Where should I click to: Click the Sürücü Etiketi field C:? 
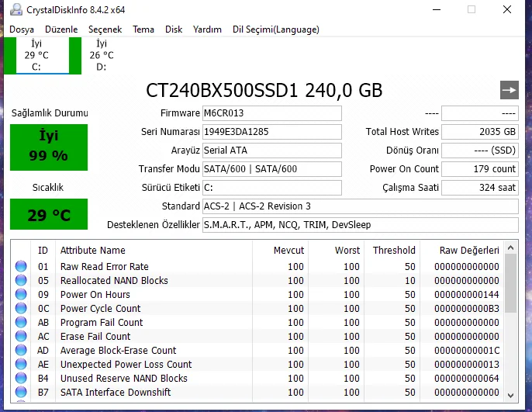(x=272, y=188)
